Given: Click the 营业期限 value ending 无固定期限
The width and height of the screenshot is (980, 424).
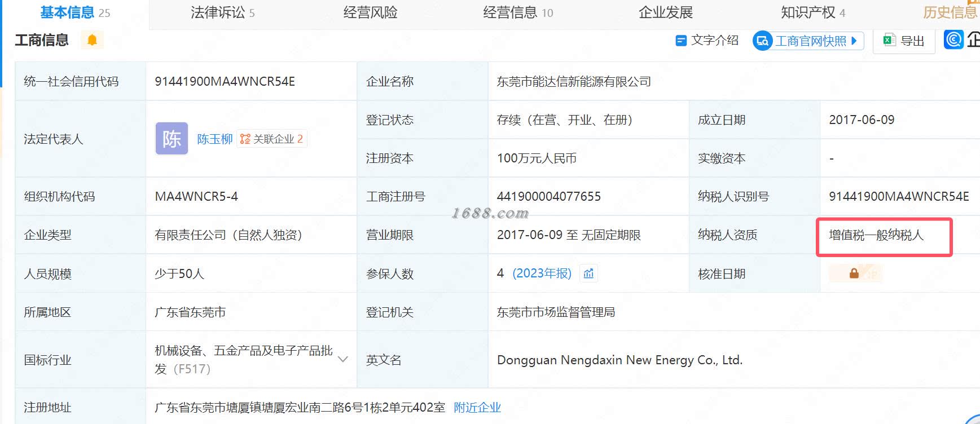Looking at the screenshot, I should point(569,235).
